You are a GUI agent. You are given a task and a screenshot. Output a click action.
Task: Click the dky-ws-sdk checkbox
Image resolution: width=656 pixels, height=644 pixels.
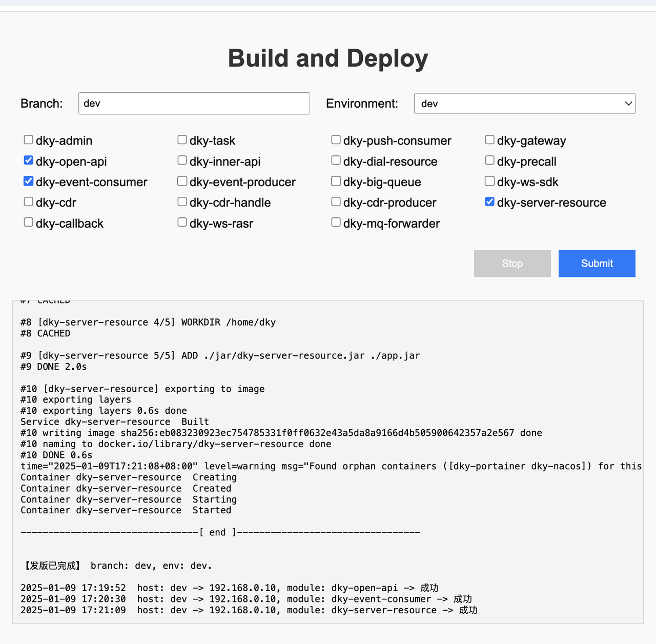(x=490, y=181)
